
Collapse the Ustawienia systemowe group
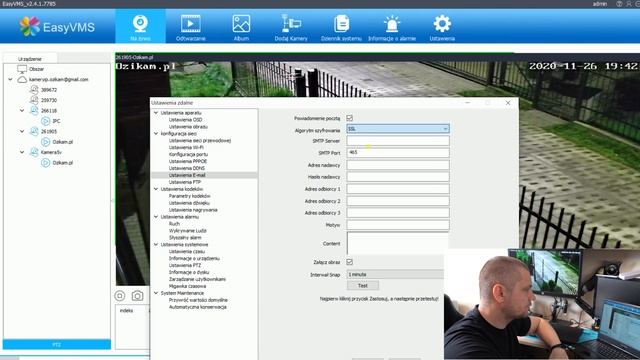tap(156, 244)
